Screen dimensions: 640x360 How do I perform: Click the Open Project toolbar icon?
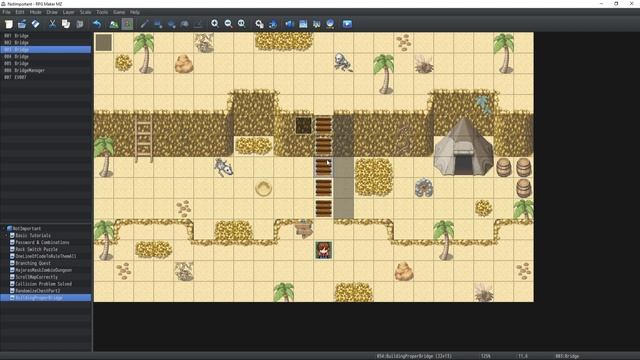(22, 24)
